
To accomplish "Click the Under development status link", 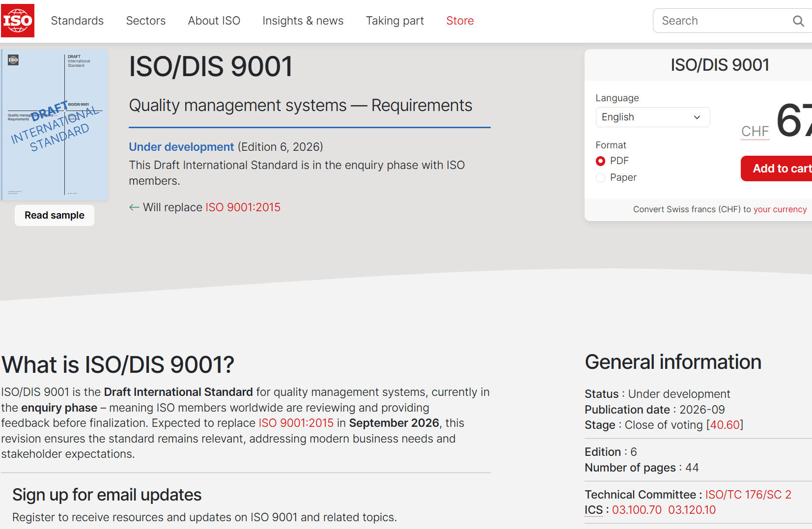I will click(181, 147).
